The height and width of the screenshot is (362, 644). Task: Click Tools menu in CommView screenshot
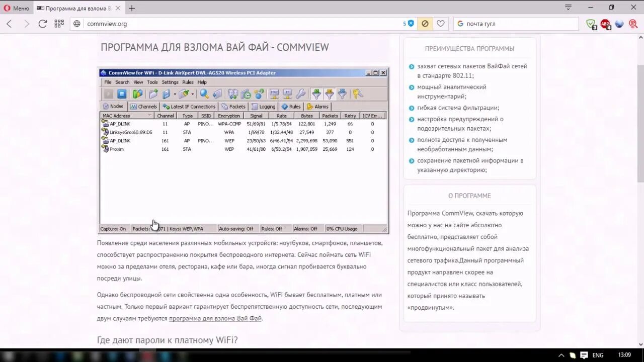coord(152,82)
